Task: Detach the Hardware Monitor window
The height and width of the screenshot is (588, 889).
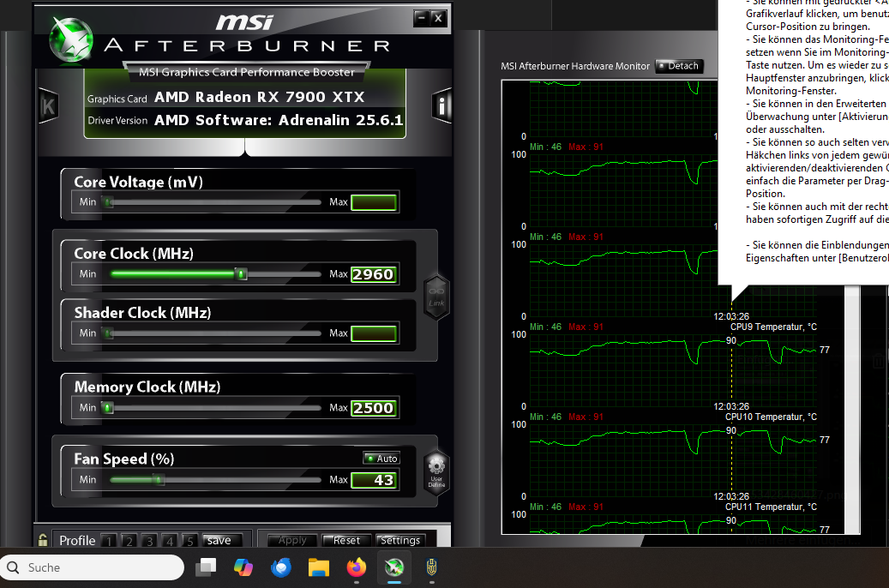Action: [x=679, y=66]
